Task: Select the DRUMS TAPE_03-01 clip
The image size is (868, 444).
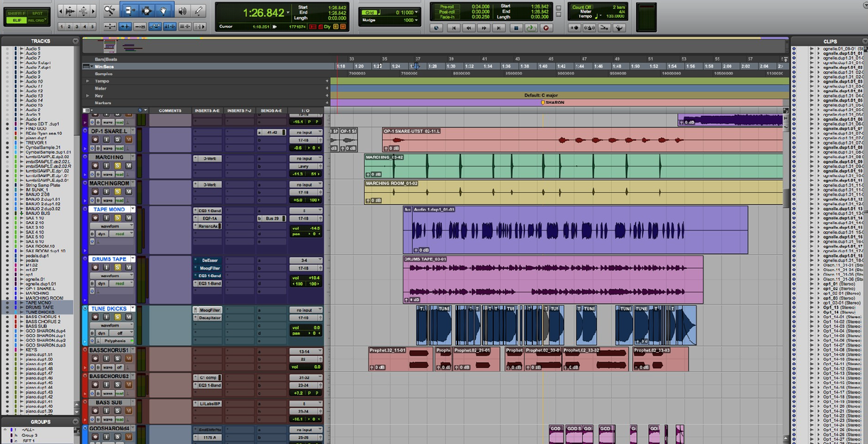Action: [553, 280]
